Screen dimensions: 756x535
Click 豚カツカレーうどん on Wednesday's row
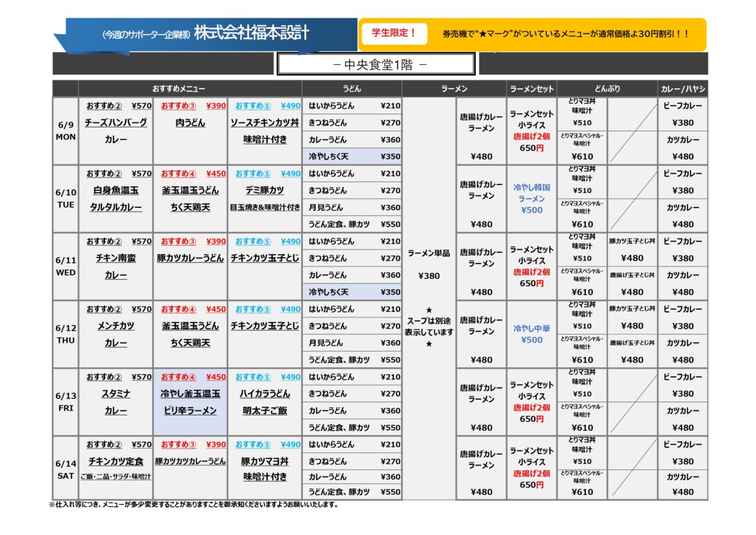(190, 258)
